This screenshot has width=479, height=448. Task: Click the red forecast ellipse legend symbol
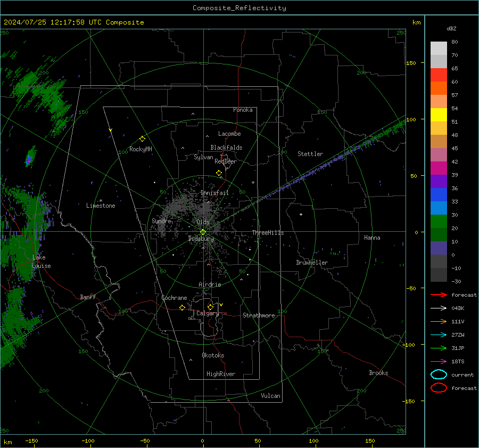tap(439, 388)
